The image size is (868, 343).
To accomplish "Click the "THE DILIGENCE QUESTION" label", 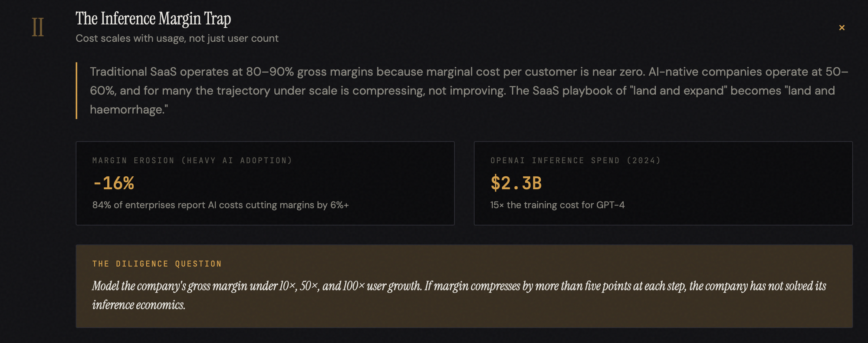I will pyautogui.click(x=157, y=264).
